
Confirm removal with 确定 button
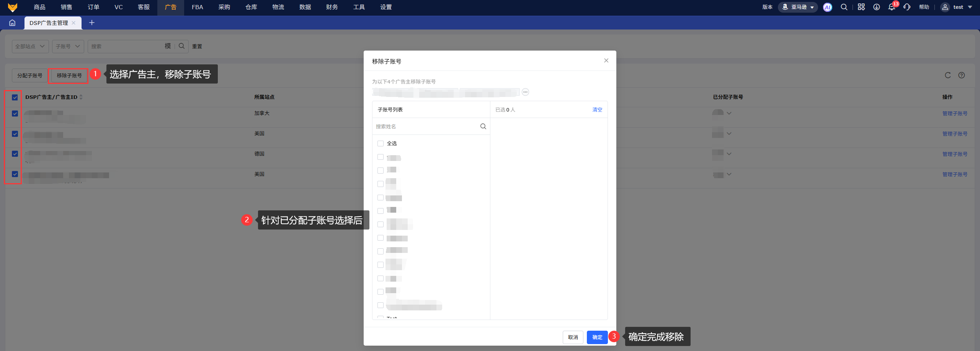[x=597, y=337]
